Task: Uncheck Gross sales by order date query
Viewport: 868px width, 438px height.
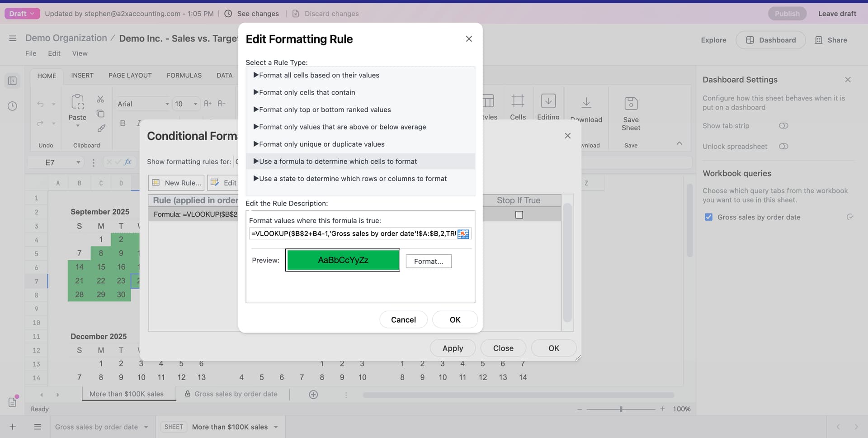Action: pyautogui.click(x=708, y=217)
